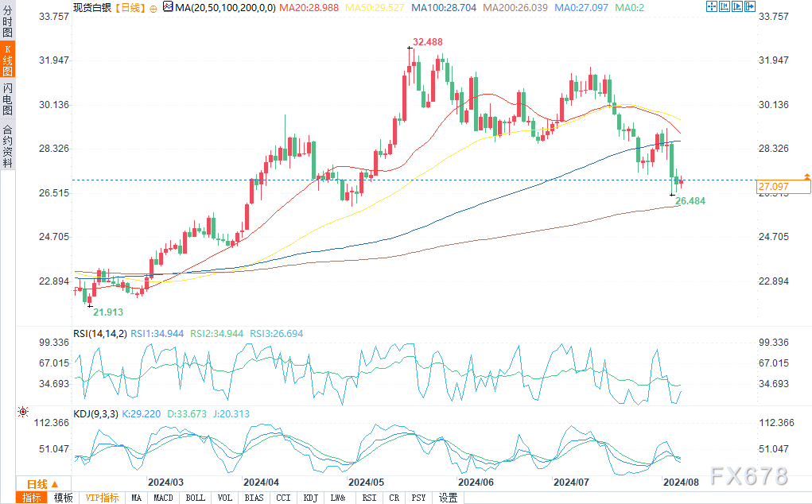Click the MA indicator chart icon
812x504 pixels.
tap(166, 7)
